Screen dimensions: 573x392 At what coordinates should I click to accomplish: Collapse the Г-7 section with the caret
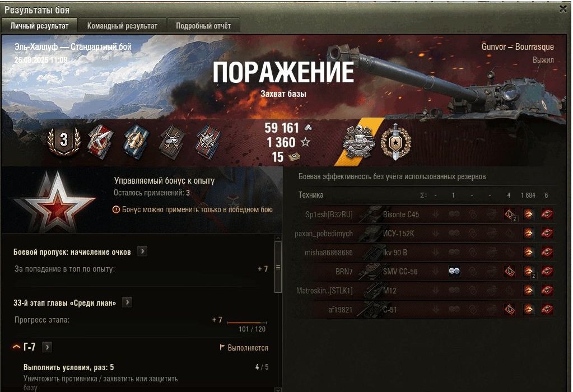(16, 346)
